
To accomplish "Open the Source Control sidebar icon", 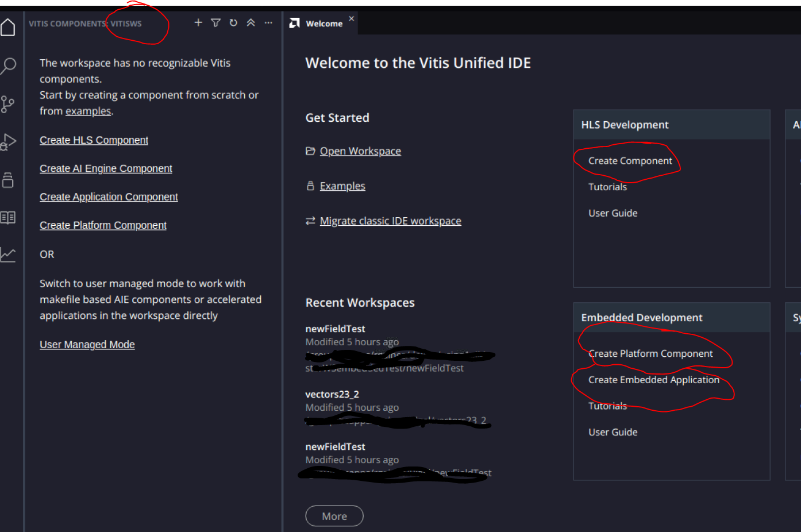I will click(8, 104).
